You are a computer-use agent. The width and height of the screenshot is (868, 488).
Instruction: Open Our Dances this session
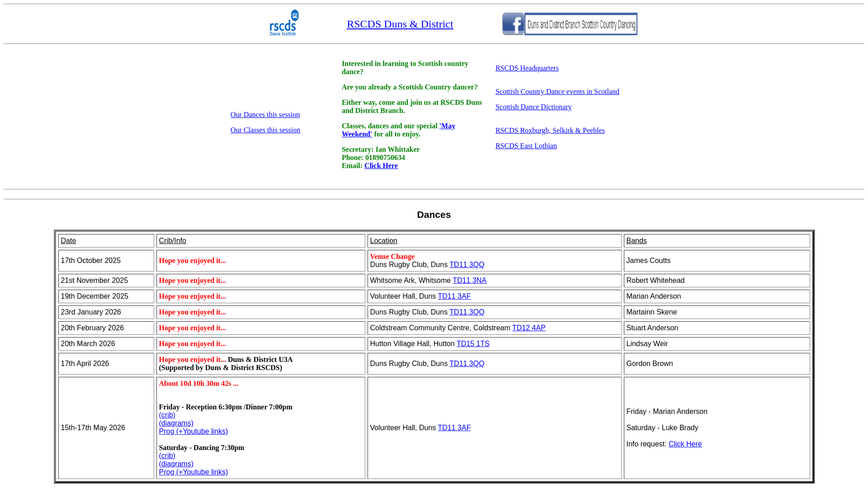(265, 115)
